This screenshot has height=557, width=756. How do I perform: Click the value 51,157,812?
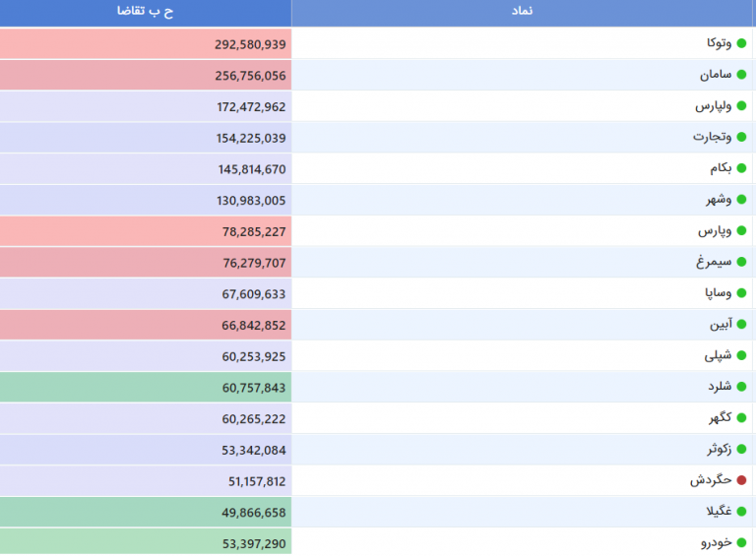[257, 481]
